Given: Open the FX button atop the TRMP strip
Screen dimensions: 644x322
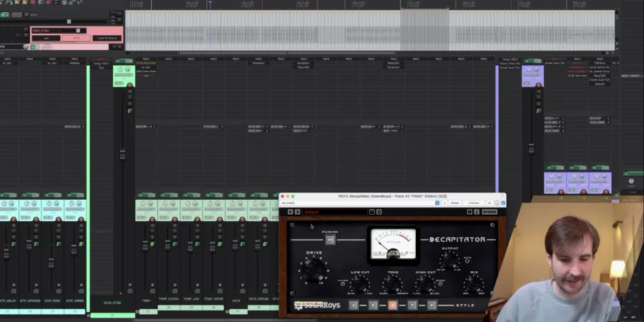Looking at the screenshot, I should 146,195.
